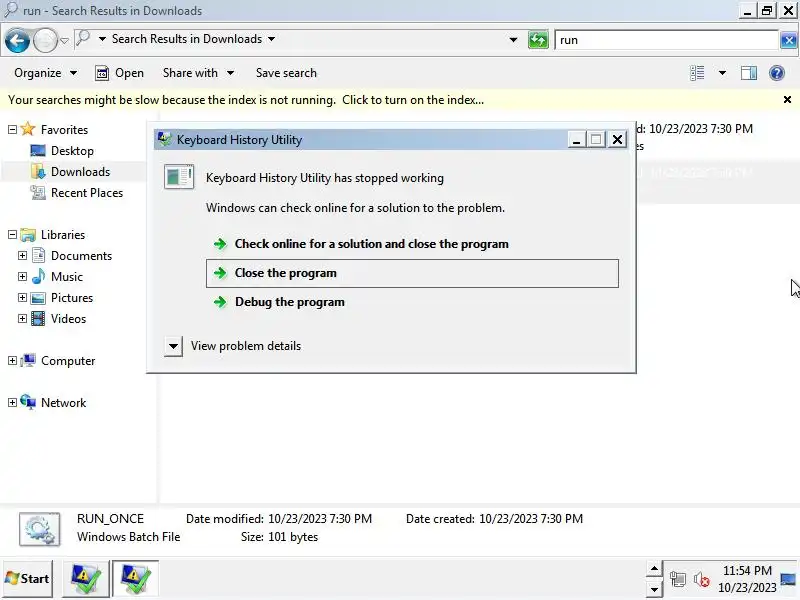The image size is (800, 600).
Task: Click Debug the program
Action: 412,302
